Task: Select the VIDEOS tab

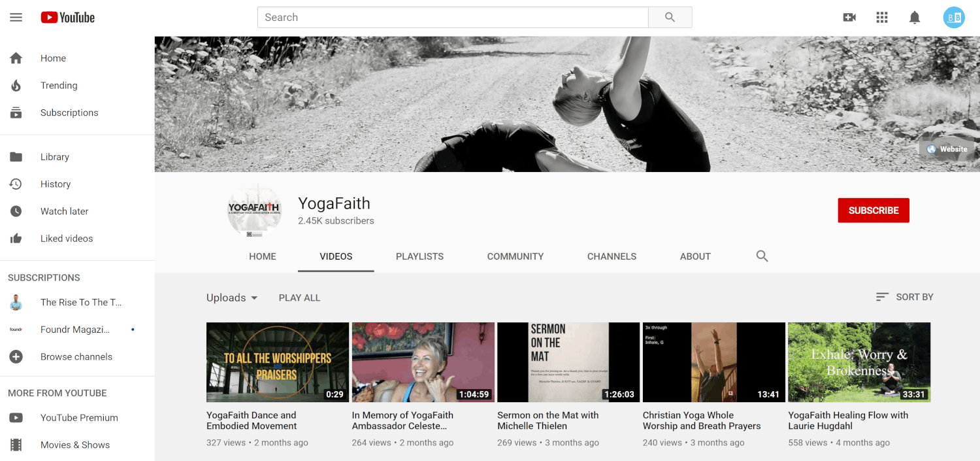Action: pyautogui.click(x=336, y=256)
